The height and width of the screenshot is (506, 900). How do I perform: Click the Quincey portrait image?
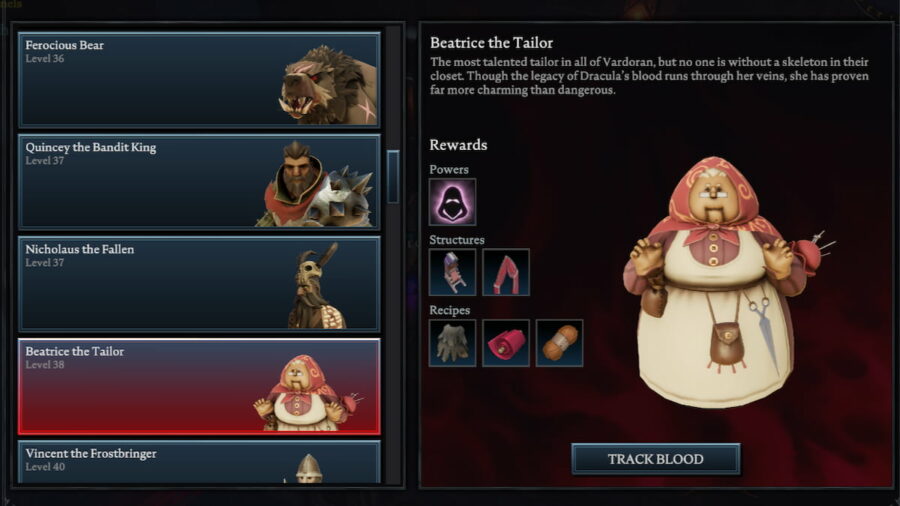coord(316,184)
